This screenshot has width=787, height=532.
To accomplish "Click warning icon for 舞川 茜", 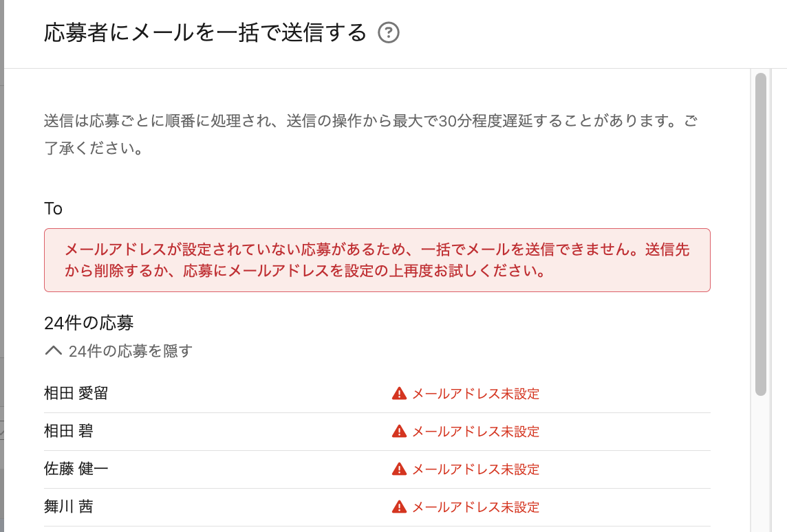I will pos(399,507).
